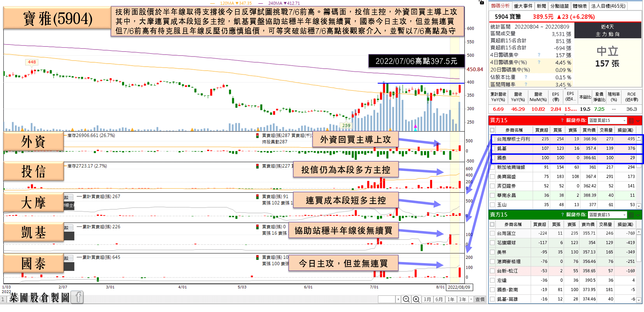Open help icon in 買方15 header
Screen dimensions: 644x312
click(x=562, y=120)
